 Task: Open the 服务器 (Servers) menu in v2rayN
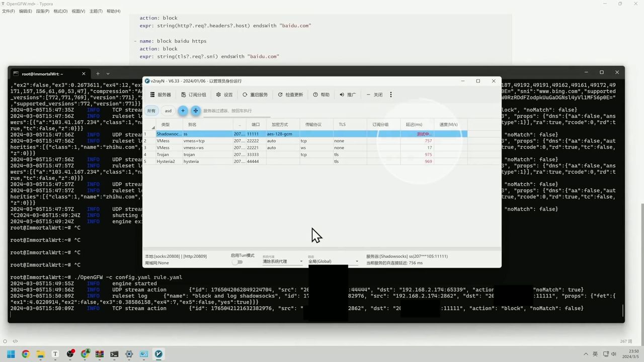160,95
